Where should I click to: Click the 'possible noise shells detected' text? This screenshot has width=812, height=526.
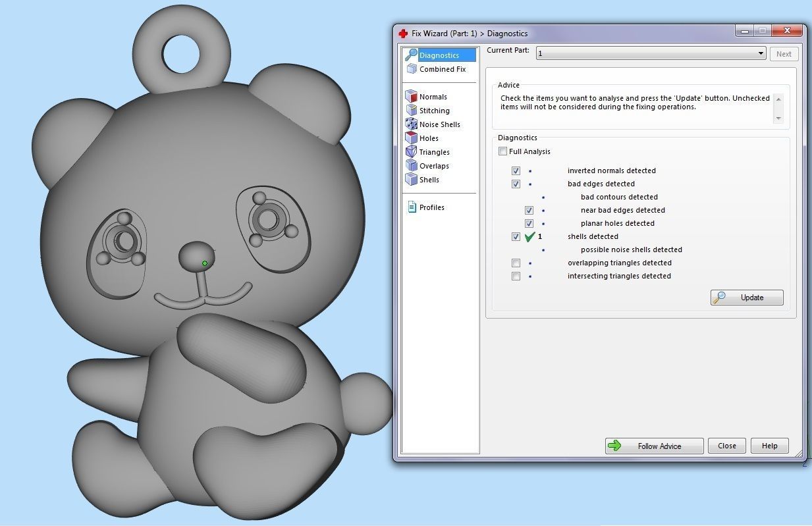632,250
